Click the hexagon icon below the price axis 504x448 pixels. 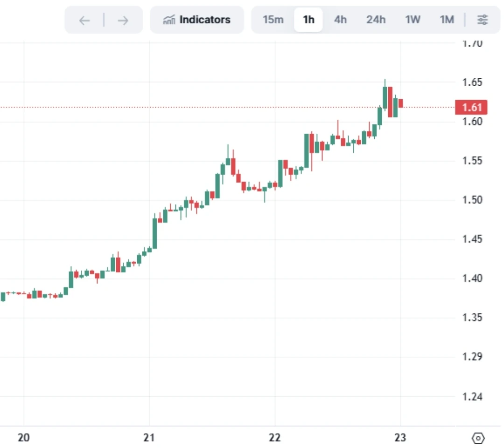pos(478,438)
